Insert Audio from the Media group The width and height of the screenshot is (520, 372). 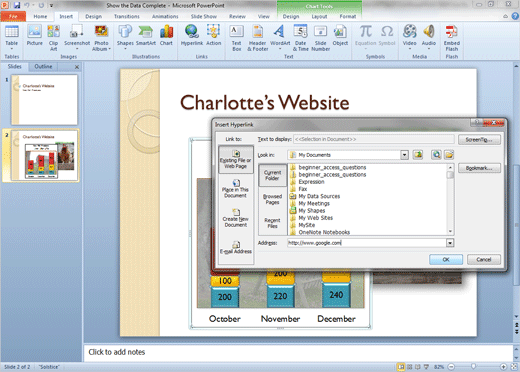[x=429, y=37]
